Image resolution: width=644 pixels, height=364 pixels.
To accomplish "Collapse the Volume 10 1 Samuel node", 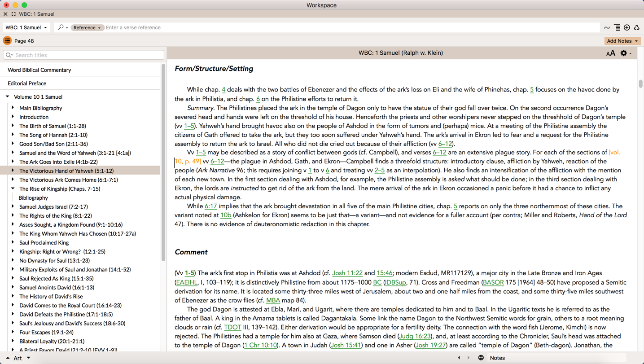I will pos(8,96).
